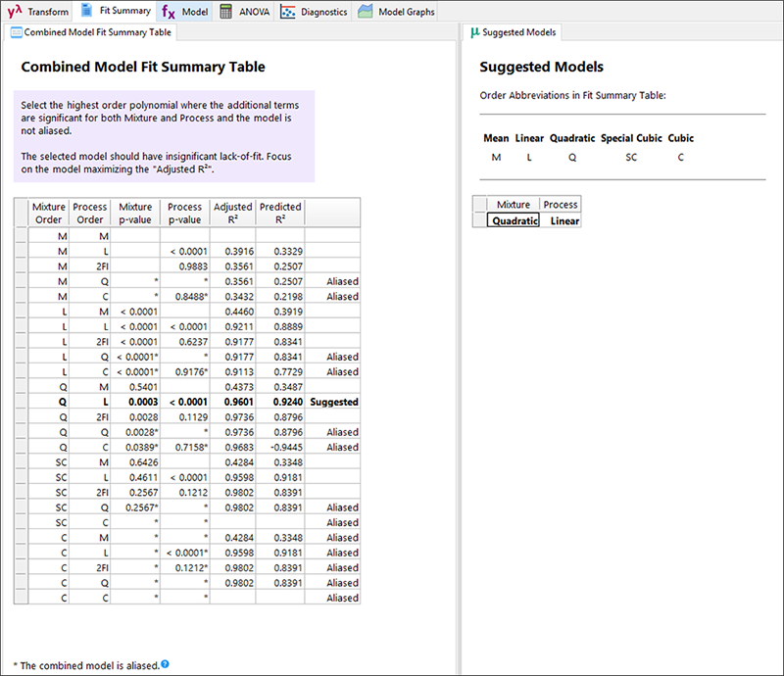Click the Process Order column header

point(90,214)
